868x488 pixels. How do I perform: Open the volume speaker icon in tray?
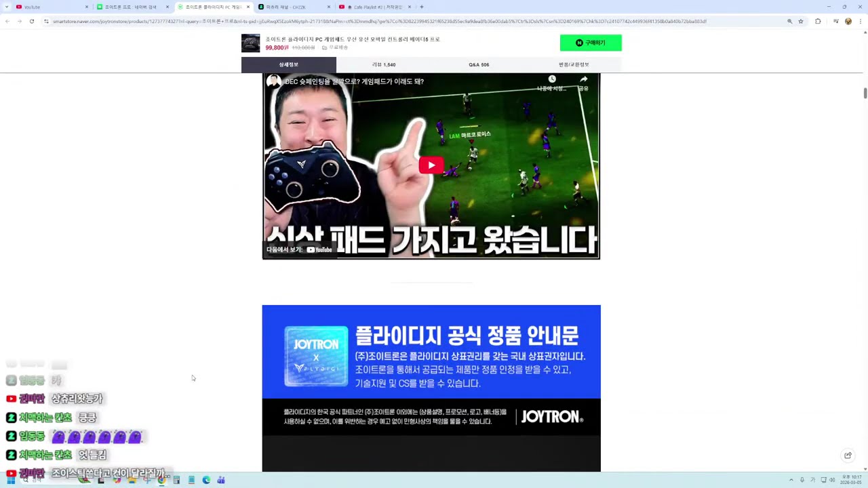832,480
